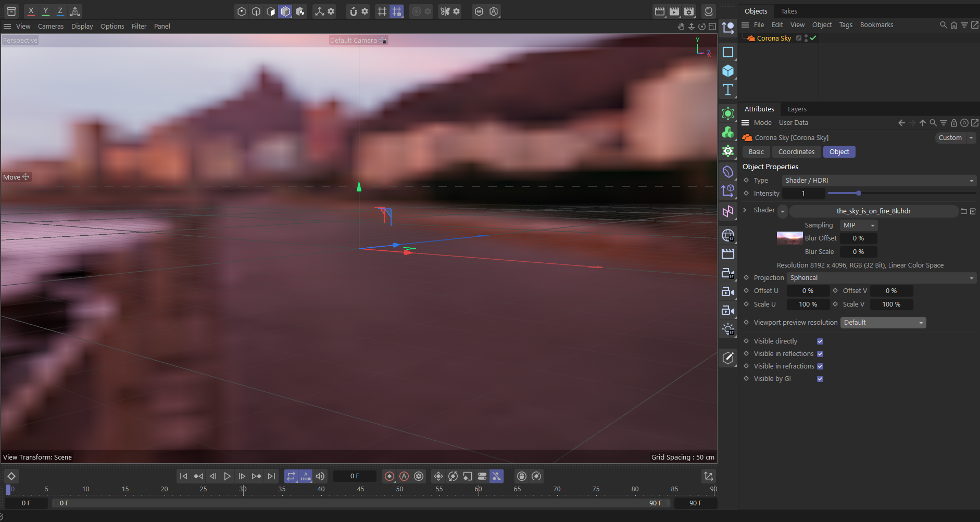The width and height of the screenshot is (980, 522).
Task: Toggle the coordinate system icon
Action: click(x=75, y=11)
